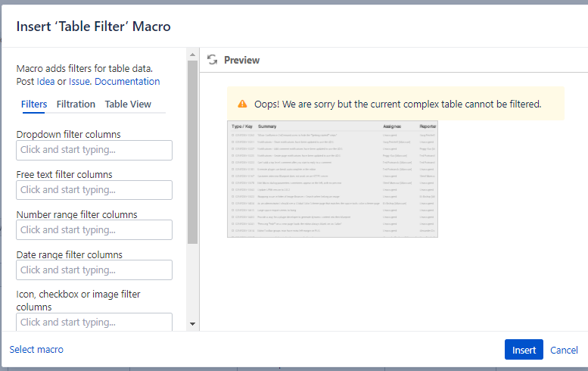Click the Cancel button
This screenshot has height=371, width=588.
pyautogui.click(x=564, y=350)
